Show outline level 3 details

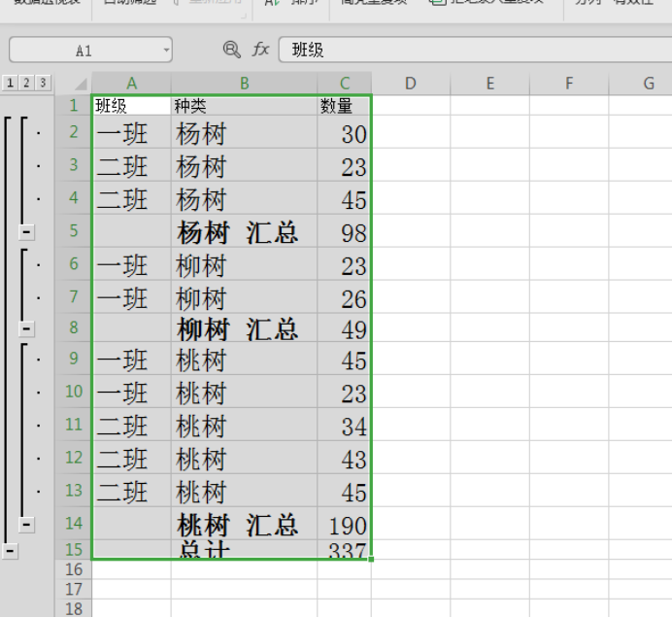point(43,83)
